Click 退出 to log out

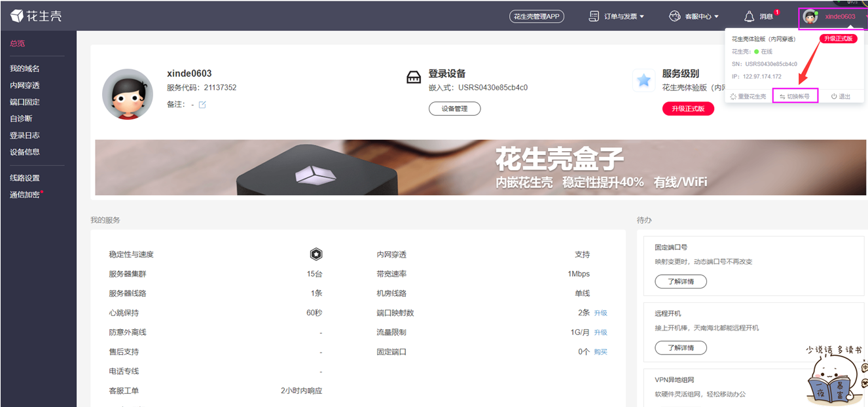(x=841, y=96)
